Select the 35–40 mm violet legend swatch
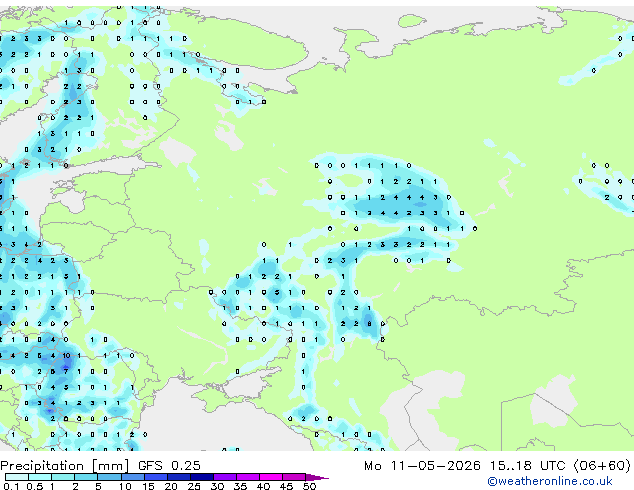Screen dimensions: 634x490 [248, 477]
